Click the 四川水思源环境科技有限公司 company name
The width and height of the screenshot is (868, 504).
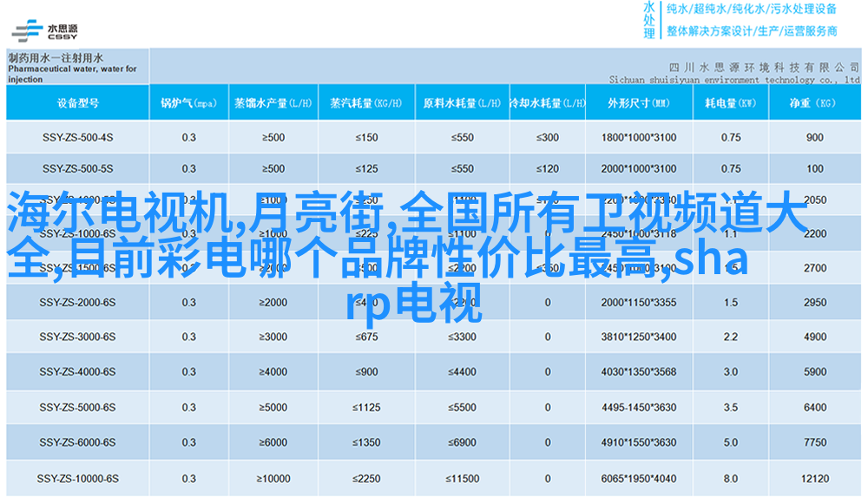pyautogui.click(x=764, y=68)
